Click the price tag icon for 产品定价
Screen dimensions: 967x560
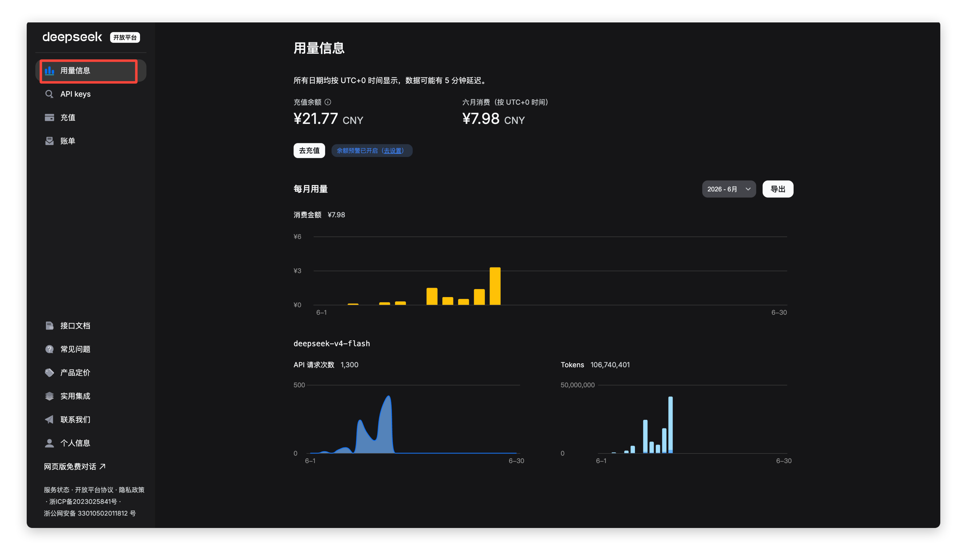click(49, 372)
